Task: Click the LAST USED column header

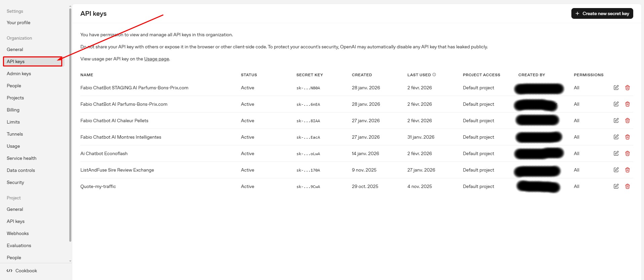Action: [x=419, y=75]
